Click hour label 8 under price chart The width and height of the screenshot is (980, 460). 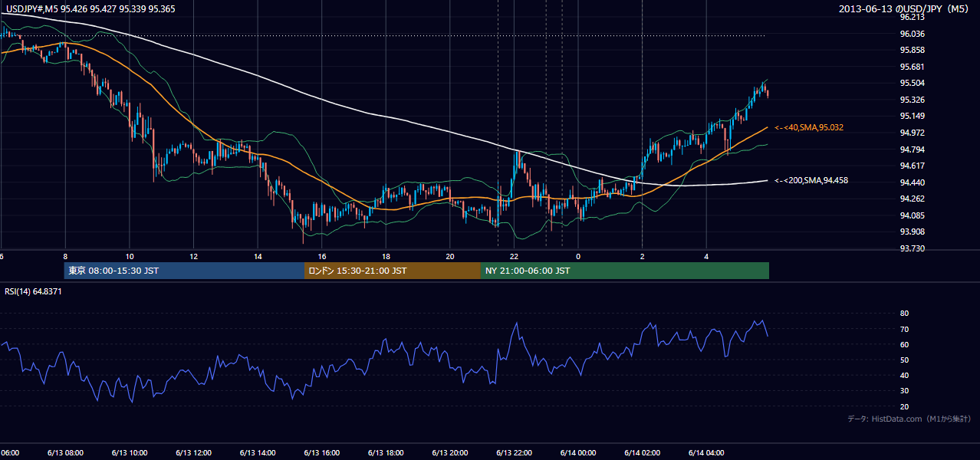(65, 257)
